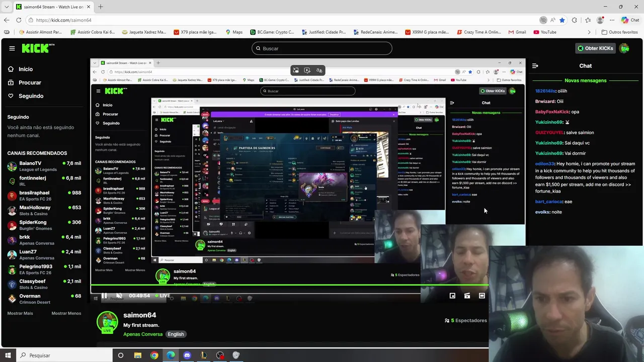Open the Maps bookmark
Image resolution: width=644 pixels, height=362 pixels.
234,32
